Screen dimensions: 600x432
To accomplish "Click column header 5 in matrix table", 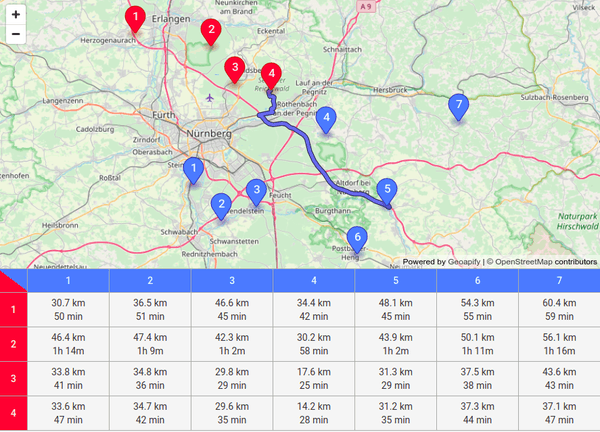I will click(396, 280).
